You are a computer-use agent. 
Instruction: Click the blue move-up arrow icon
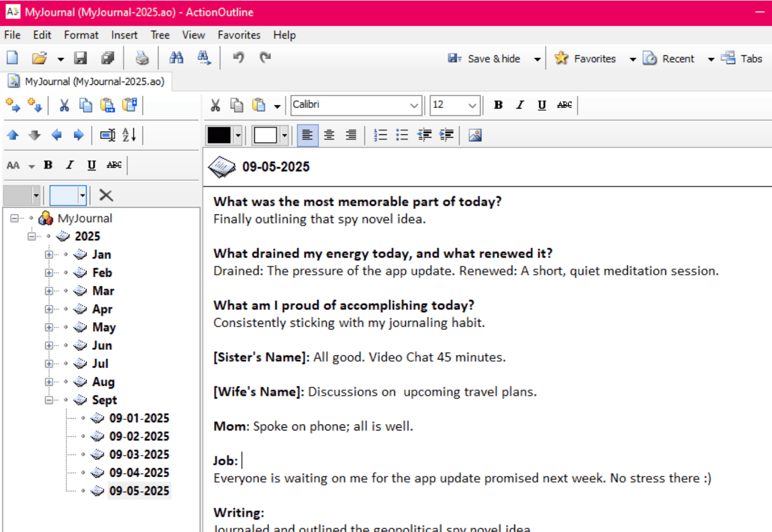(x=13, y=135)
